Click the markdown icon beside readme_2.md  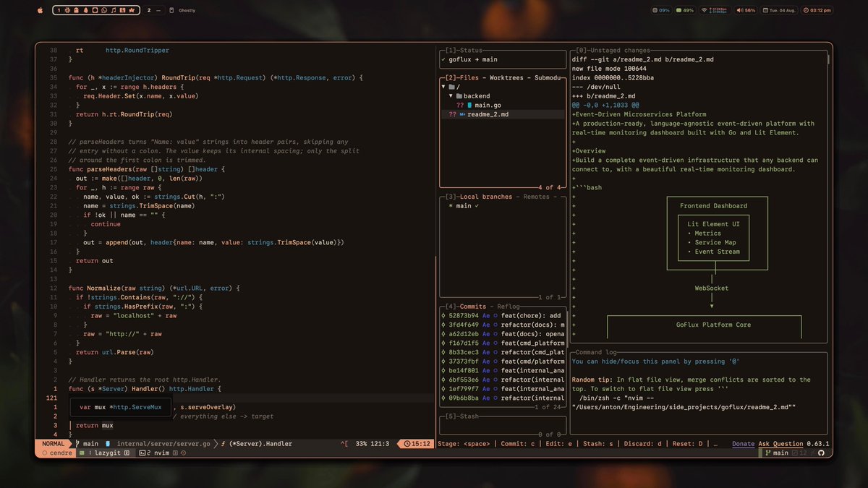point(462,114)
